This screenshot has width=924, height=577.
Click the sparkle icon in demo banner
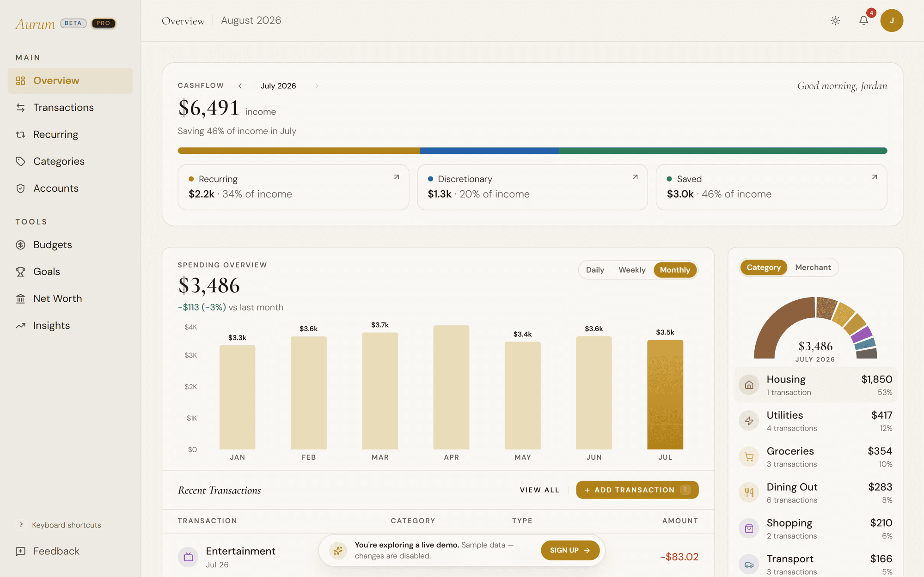pos(338,550)
